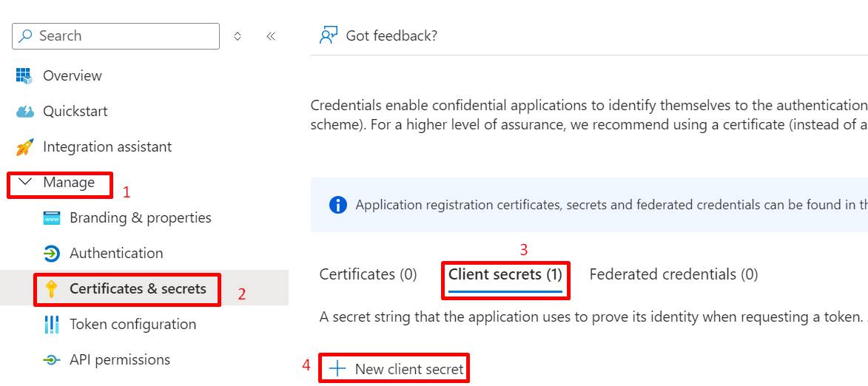Click the Quickstart cloud icon
868x386 pixels.
[x=24, y=111]
